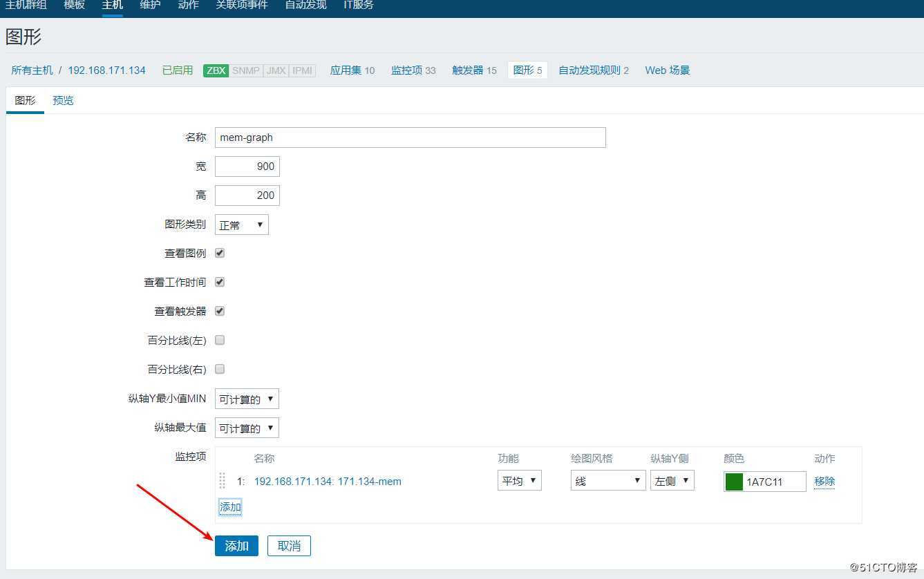Image resolution: width=924 pixels, height=579 pixels.
Task: Open the 图形类别 dropdown showing 正常
Action: 241,224
